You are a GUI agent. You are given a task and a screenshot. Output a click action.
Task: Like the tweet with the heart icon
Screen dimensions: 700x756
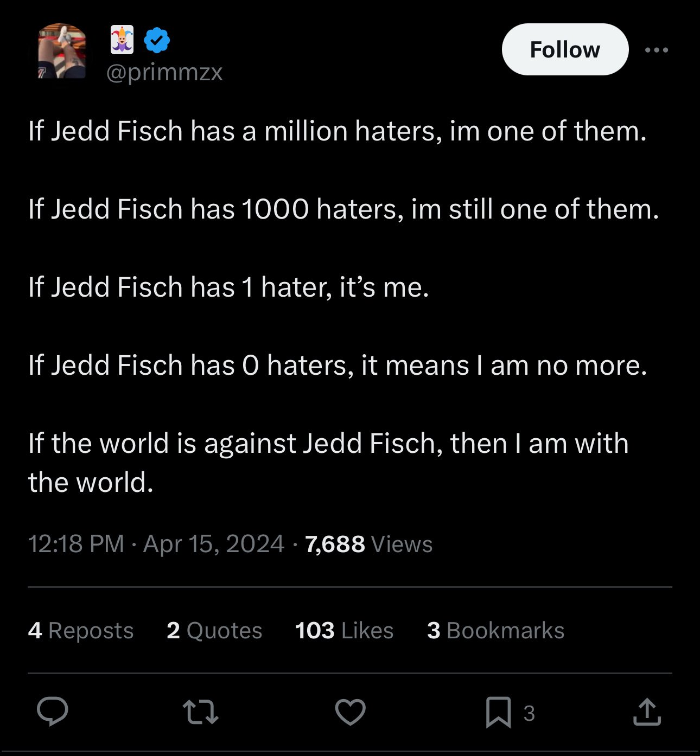point(350,712)
